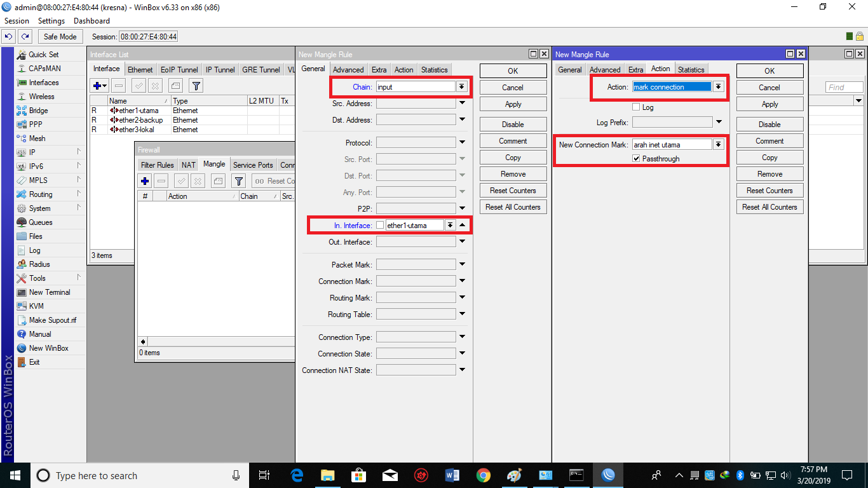Open the Bridge sidebar item
868x488 pixels.
click(x=38, y=111)
